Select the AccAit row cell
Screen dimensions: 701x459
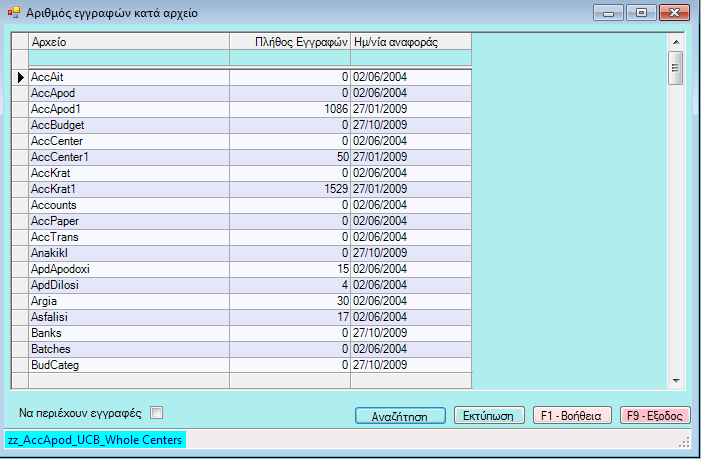129,77
